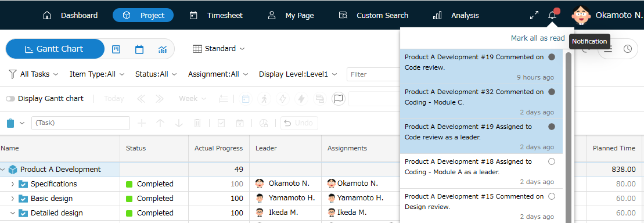
Task: Click the Completed status color swatch for Basic design
Action: [x=129, y=199]
